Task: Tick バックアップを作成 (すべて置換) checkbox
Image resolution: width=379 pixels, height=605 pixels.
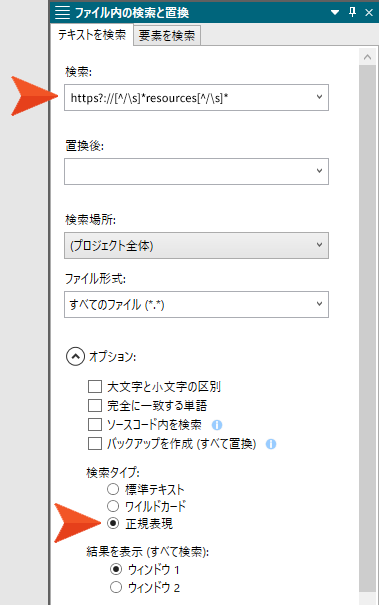Action: click(x=95, y=444)
